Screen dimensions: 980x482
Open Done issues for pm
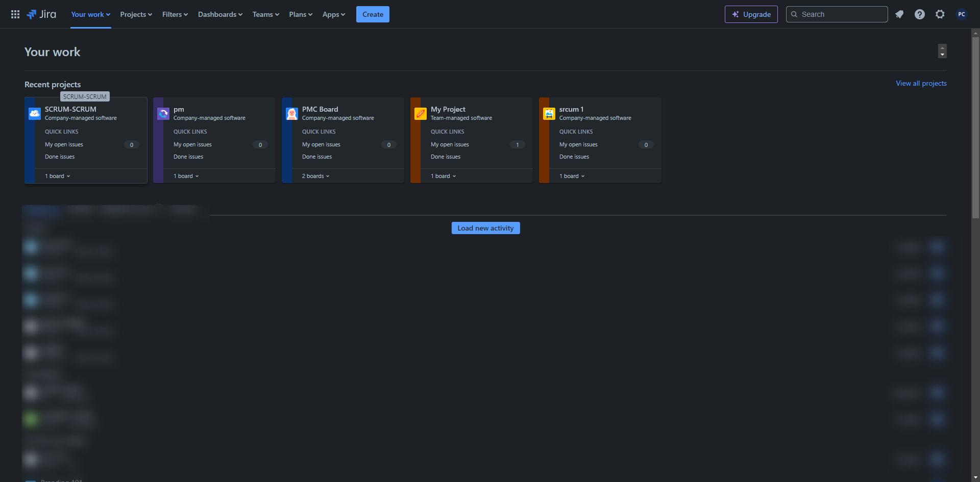coord(188,157)
